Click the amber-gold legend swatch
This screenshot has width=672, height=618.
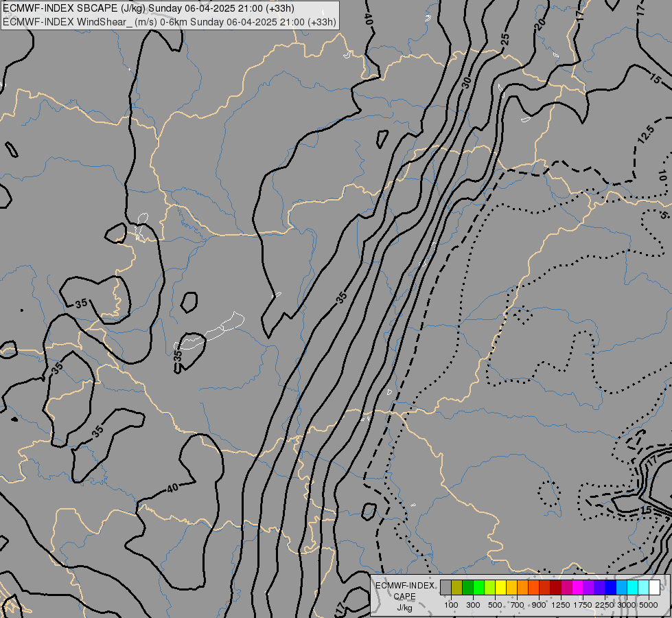511,588
